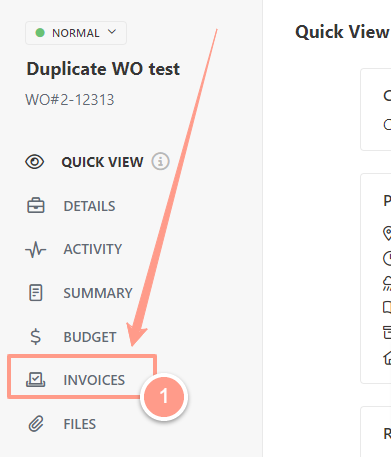The width and height of the screenshot is (391, 457).
Task: Select the Quick View eye icon
Action: 35,162
